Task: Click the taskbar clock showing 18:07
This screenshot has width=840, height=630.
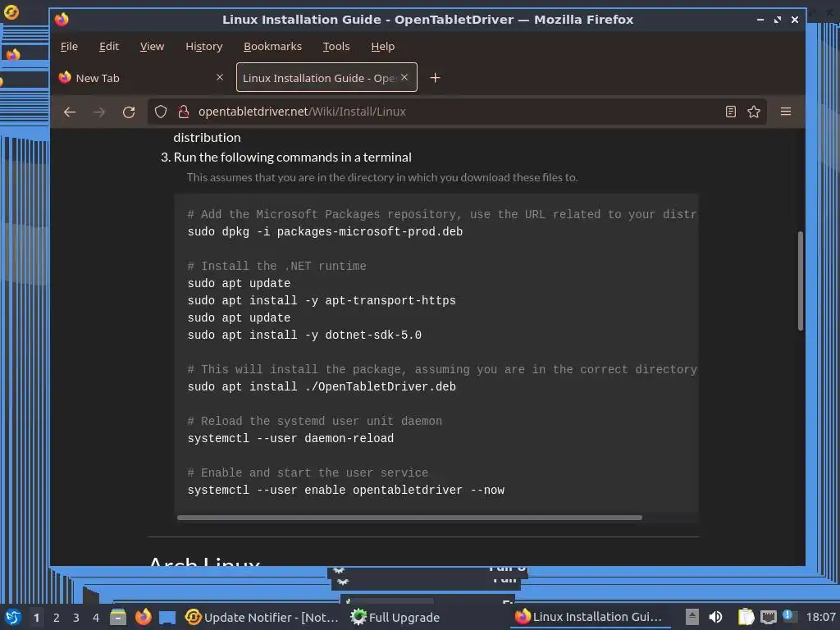Action: [820, 617]
